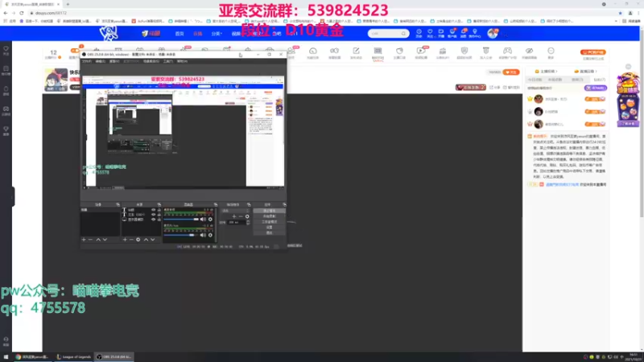Click third button in OBS Controls
The width and height of the screenshot is (644, 362).
coord(269,222)
